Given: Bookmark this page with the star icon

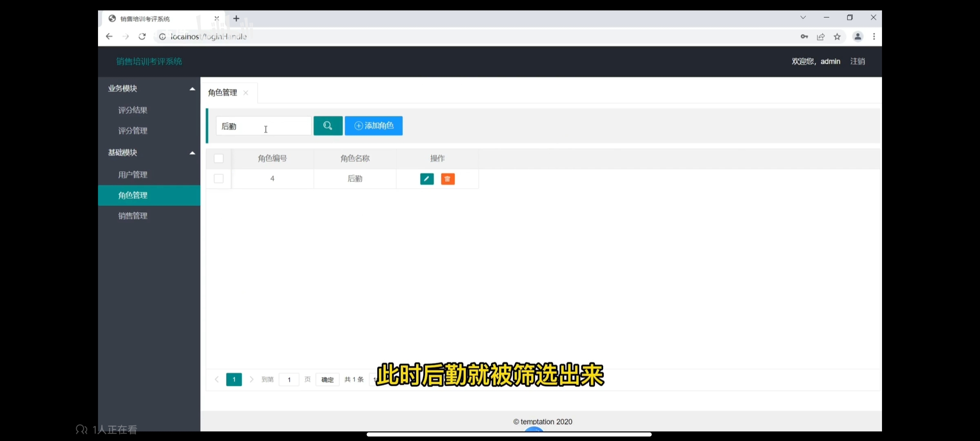Looking at the screenshot, I should tap(837, 37).
